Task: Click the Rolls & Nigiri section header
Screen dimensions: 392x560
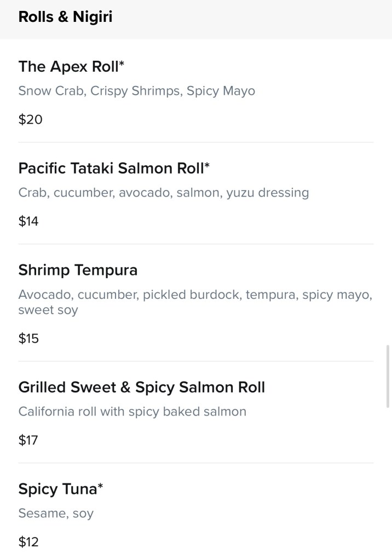Action: pos(65,17)
